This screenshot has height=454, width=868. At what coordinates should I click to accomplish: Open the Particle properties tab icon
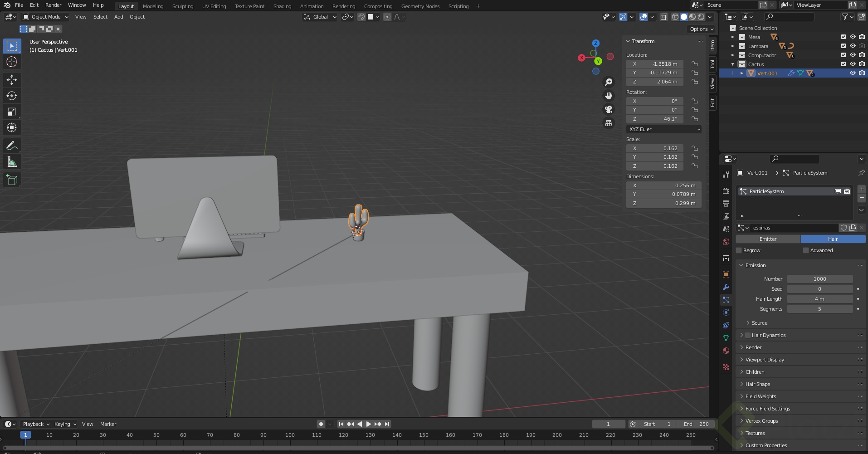tap(726, 300)
